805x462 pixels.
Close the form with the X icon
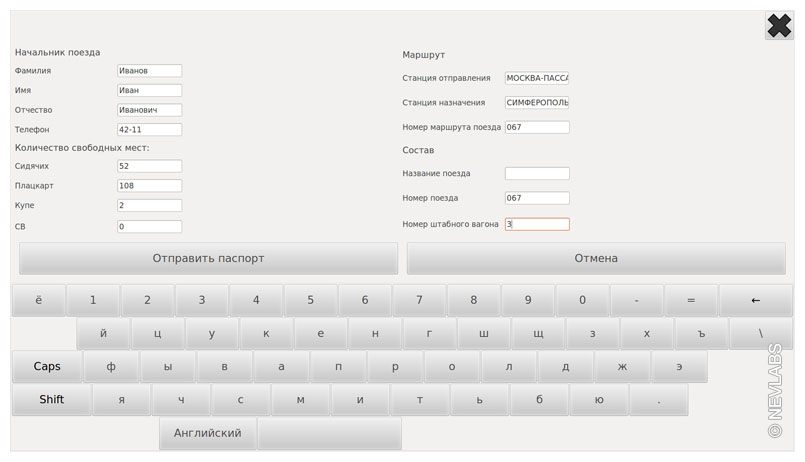click(779, 26)
